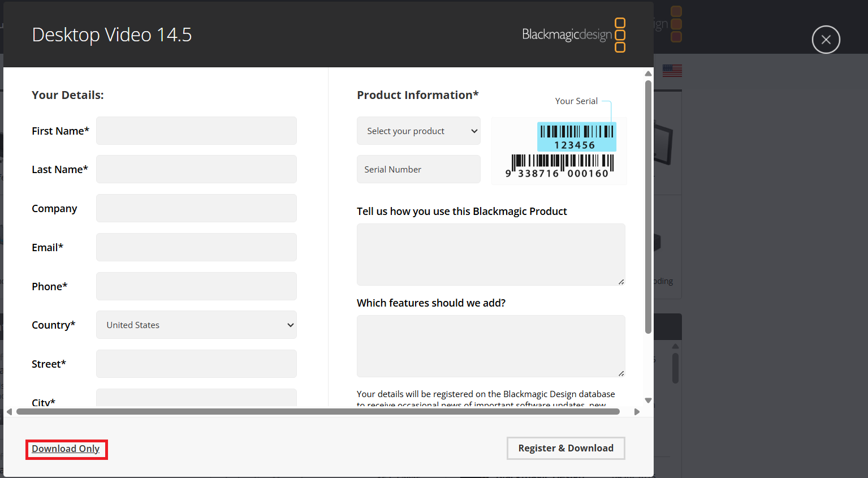Click the highlighted serial number barcode illustration

[x=576, y=136]
